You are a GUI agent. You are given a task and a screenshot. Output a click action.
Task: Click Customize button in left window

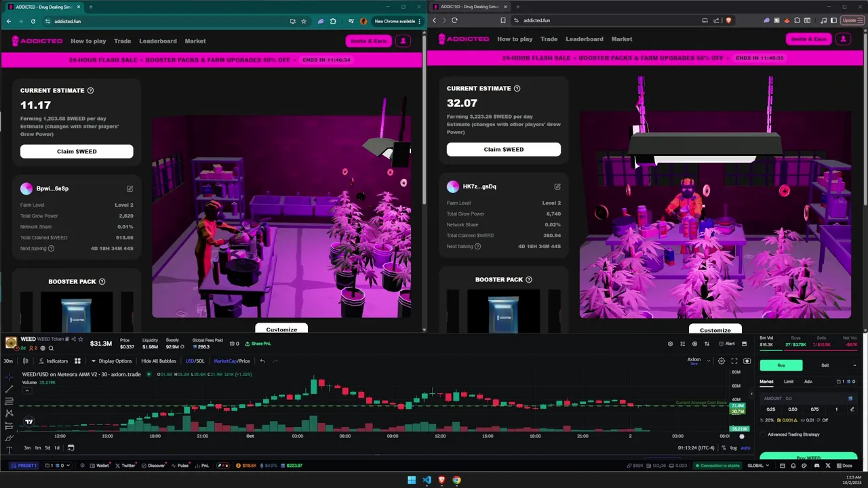coord(281,329)
